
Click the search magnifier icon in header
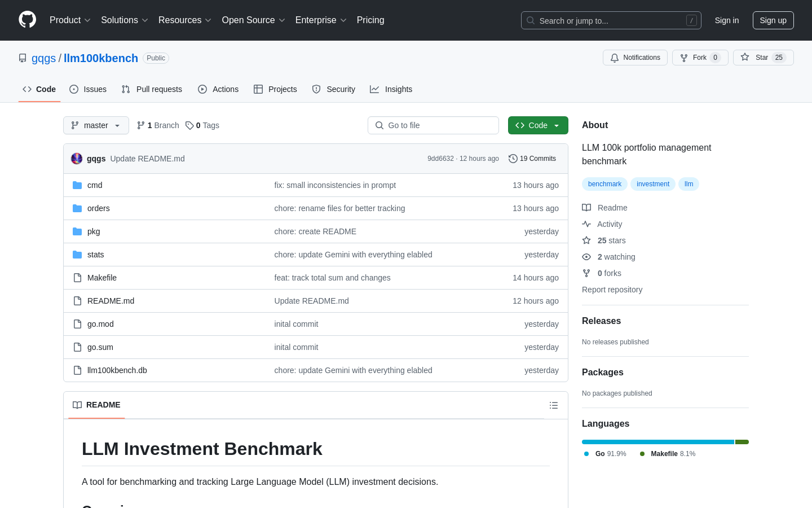pos(531,20)
